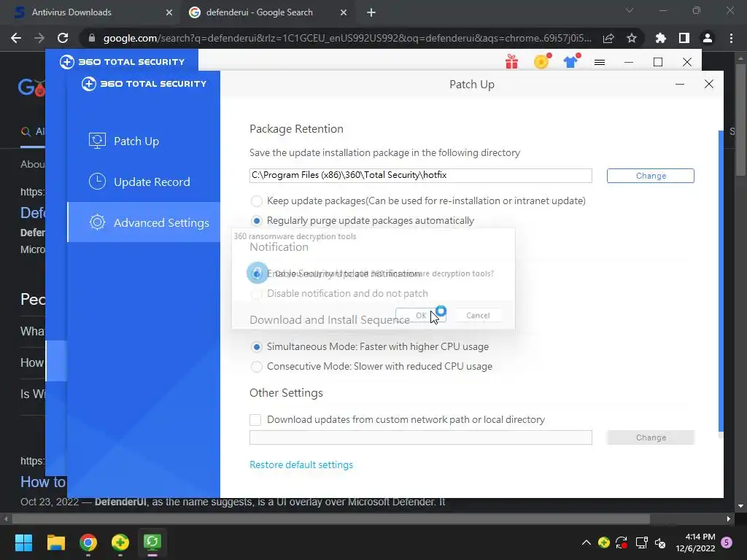Show hidden system tray icons
Image resolution: width=747 pixels, height=560 pixels.
[x=587, y=542]
